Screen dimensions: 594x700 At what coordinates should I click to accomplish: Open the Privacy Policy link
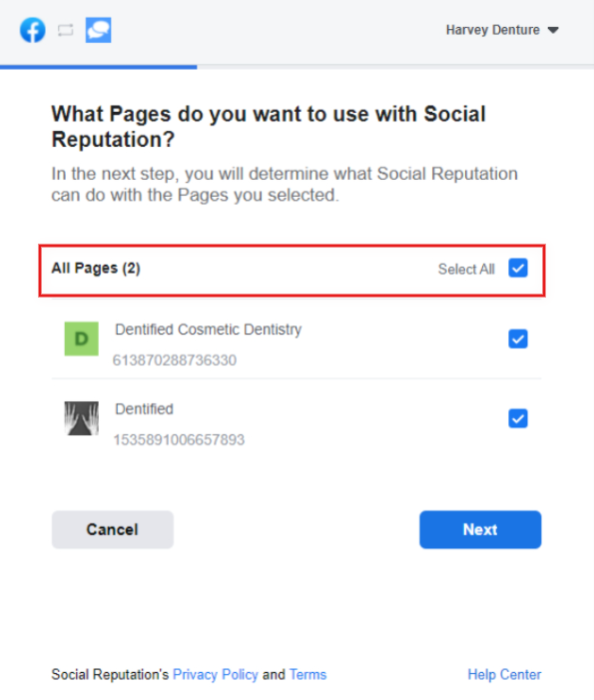pyautogui.click(x=215, y=675)
